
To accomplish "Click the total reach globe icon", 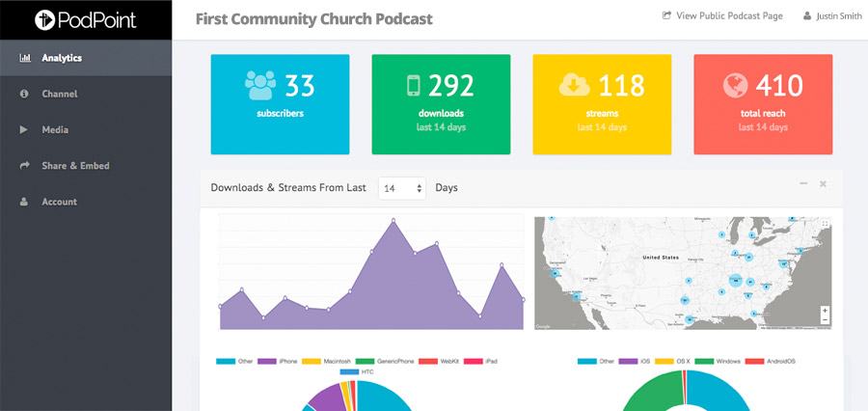I will [x=735, y=85].
